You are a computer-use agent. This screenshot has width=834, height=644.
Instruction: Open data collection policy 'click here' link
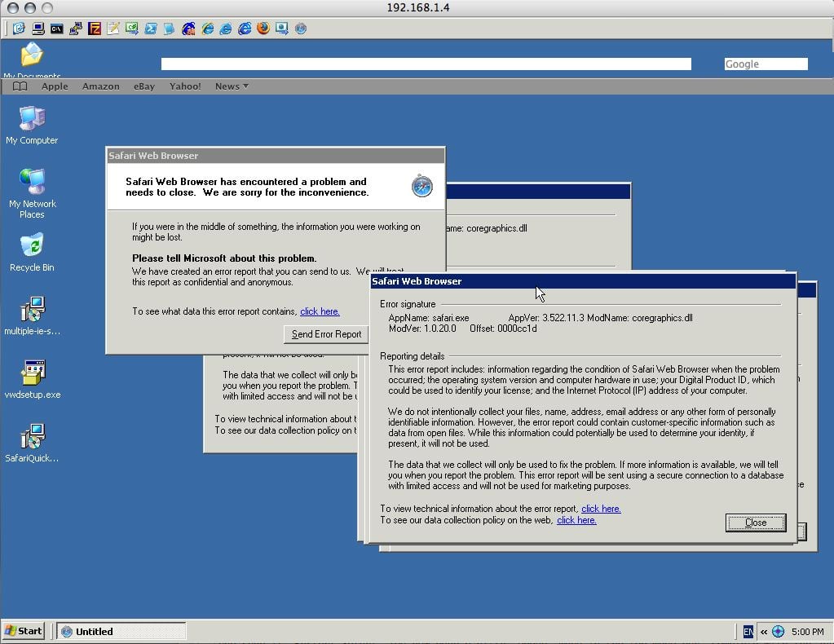(576, 520)
